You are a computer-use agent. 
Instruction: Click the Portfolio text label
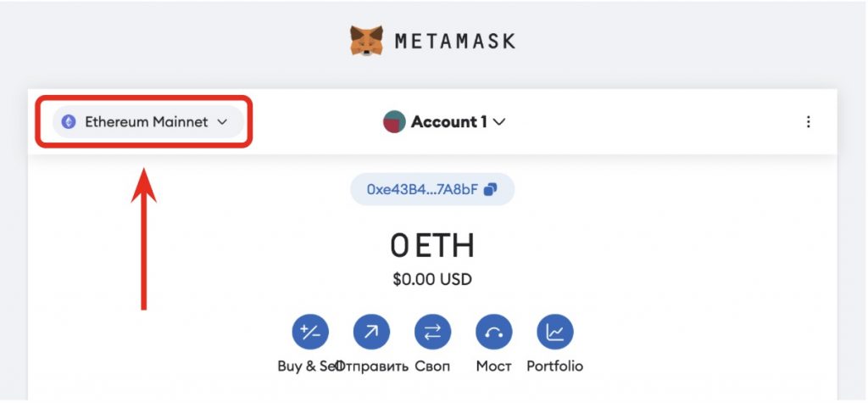click(x=554, y=367)
